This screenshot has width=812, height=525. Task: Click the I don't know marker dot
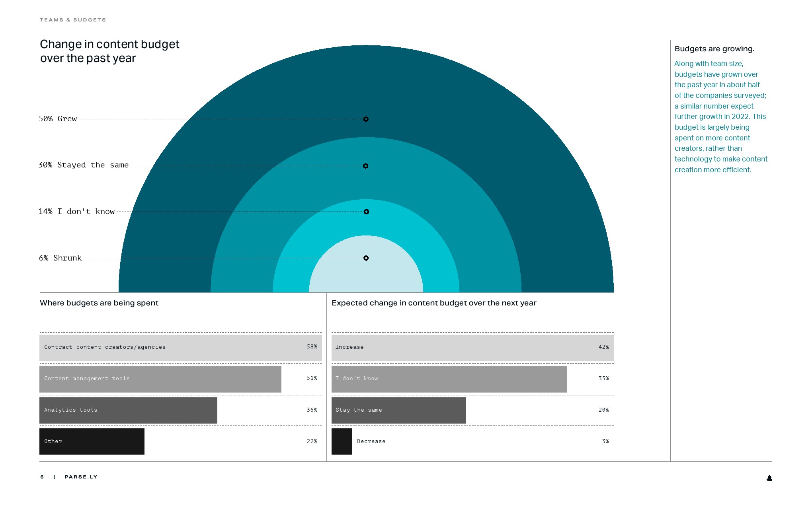[x=366, y=212]
